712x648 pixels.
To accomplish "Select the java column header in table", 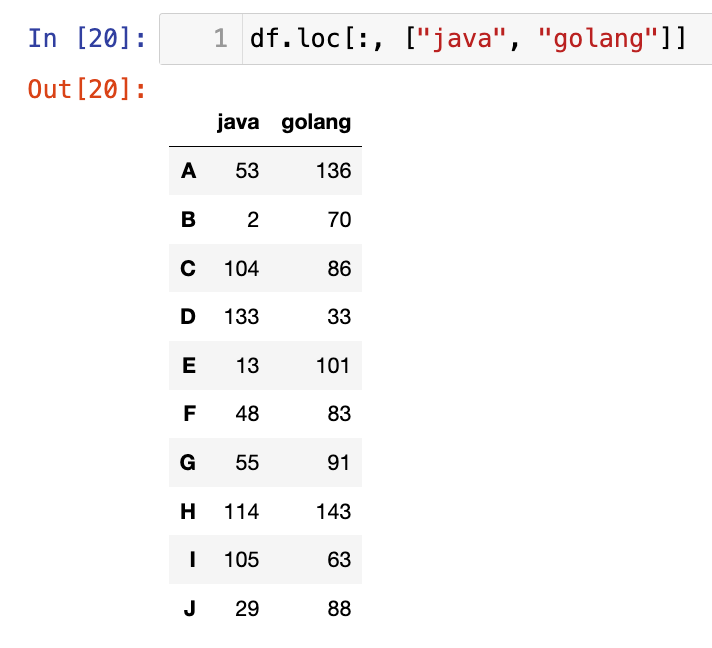I will click(x=238, y=122).
